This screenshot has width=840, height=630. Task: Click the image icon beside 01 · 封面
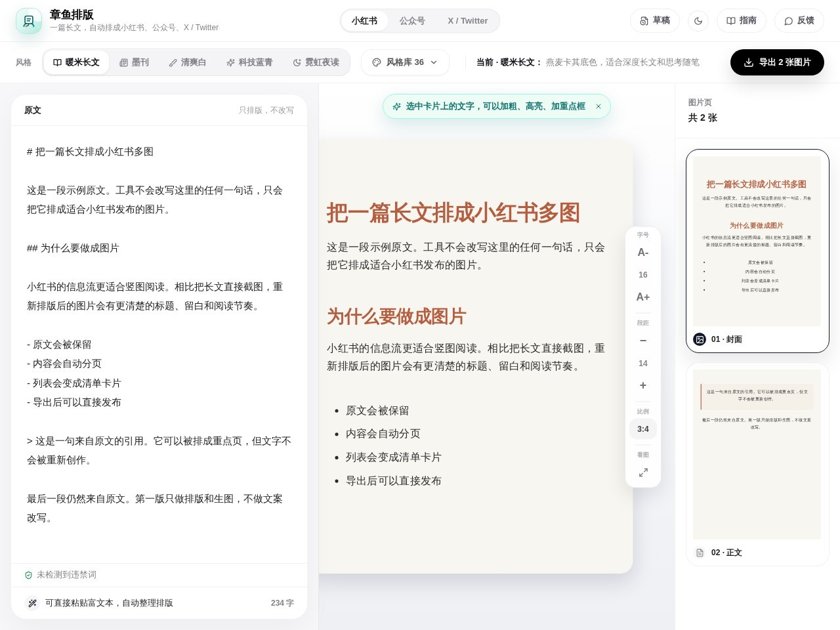click(700, 339)
